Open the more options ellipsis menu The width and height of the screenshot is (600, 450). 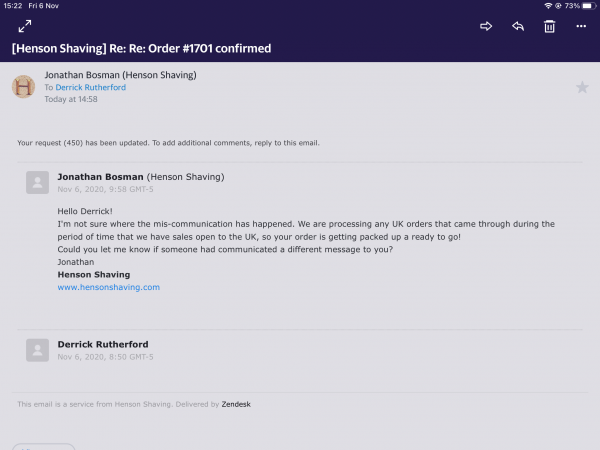click(581, 26)
